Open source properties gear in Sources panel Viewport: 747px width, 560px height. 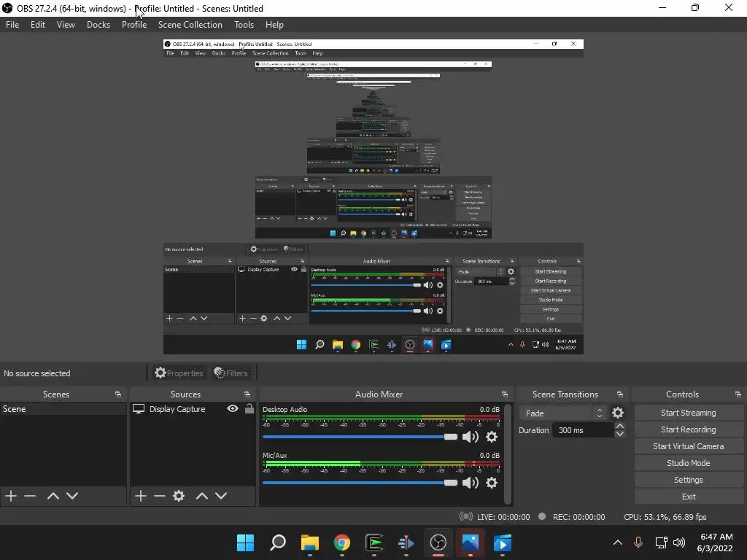pyautogui.click(x=179, y=496)
